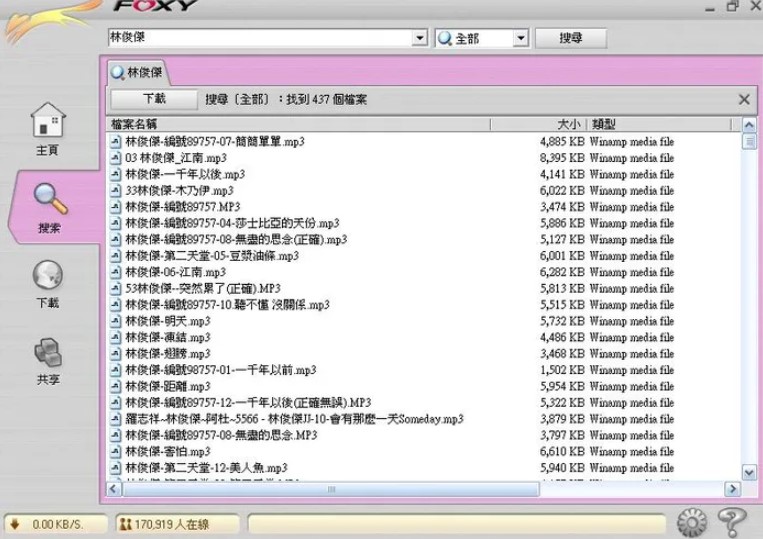The width and height of the screenshot is (763, 539).
Task: Click the online users icon in status bar
Action: tap(125, 523)
